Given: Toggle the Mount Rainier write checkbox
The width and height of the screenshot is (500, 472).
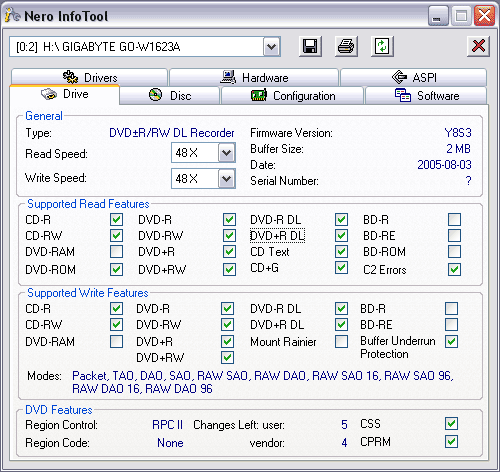Looking at the screenshot, I should (341, 341).
